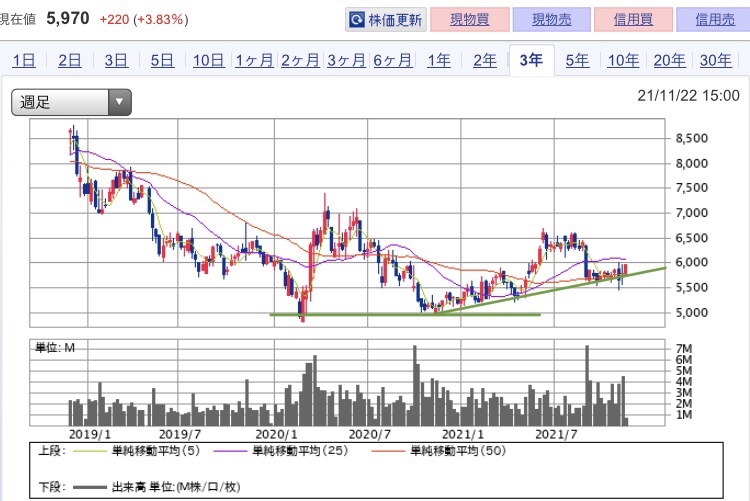
Task: Select the 5日 period tab
Action: pos(162,60)
